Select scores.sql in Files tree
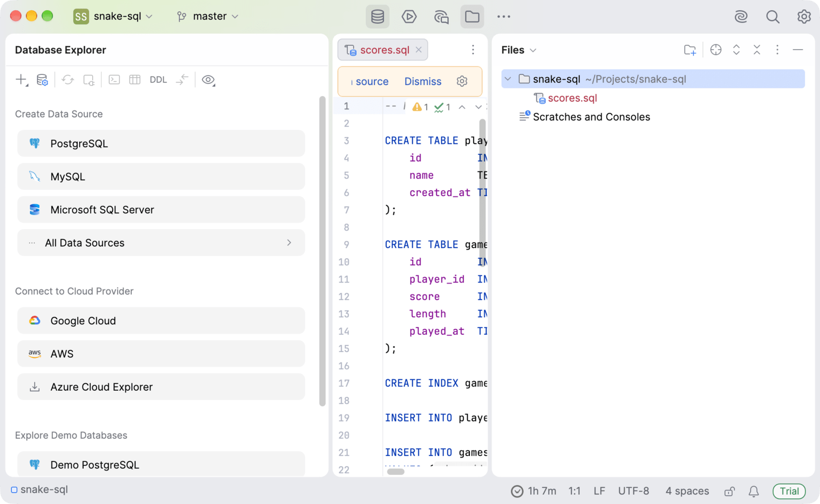The height and width of the screenshot is (504, 820). pos(572,98)
